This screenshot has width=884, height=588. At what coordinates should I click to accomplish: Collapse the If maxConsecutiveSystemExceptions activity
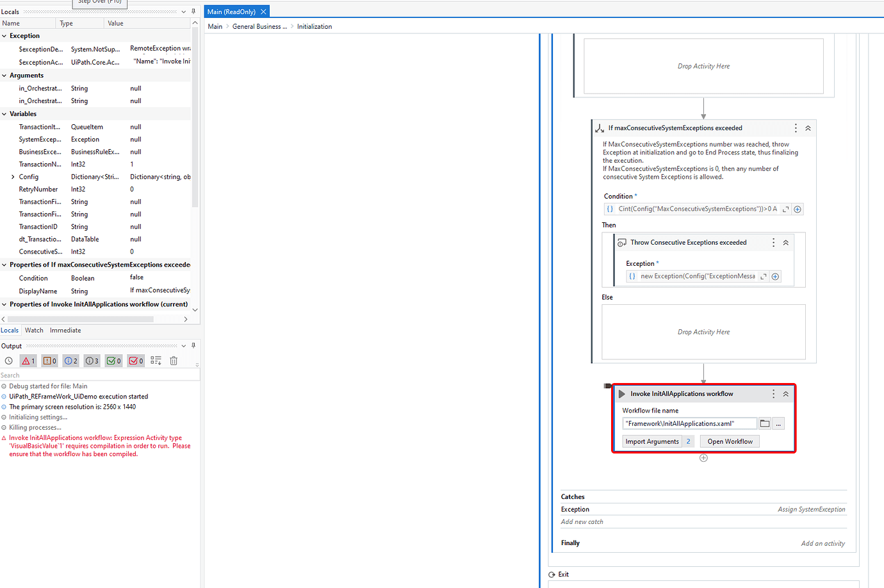[x=808, y=127]
